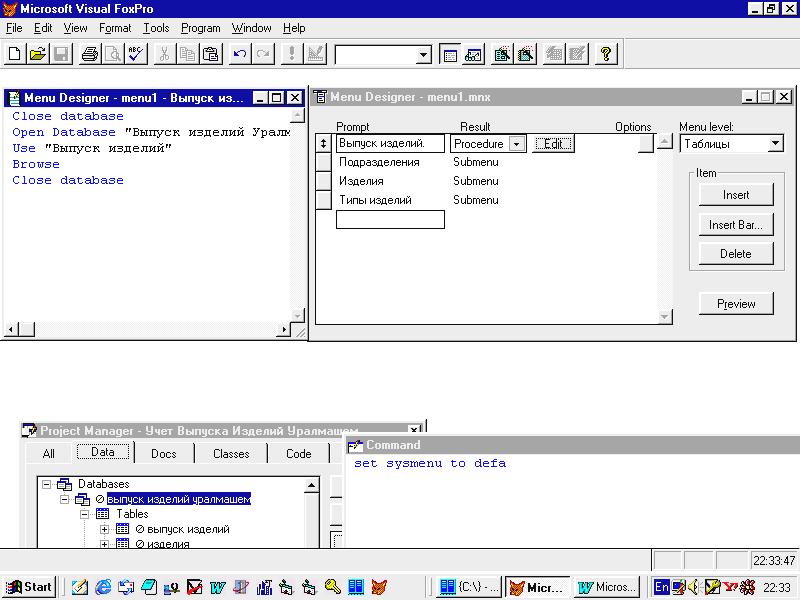This screenshot has width=800, height=600.
Task: Open the View menu
Action: coord(76,28)
